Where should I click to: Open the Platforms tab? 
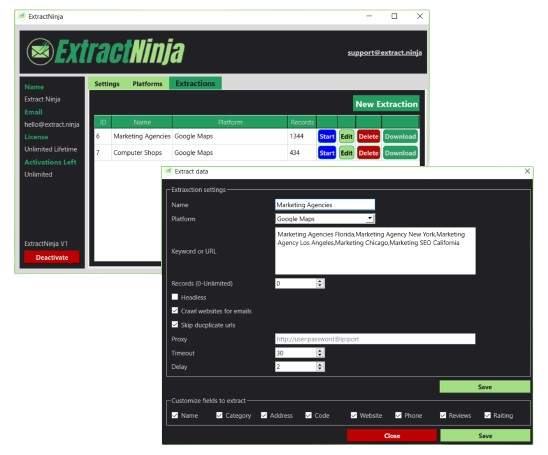[x=147, y=84]
